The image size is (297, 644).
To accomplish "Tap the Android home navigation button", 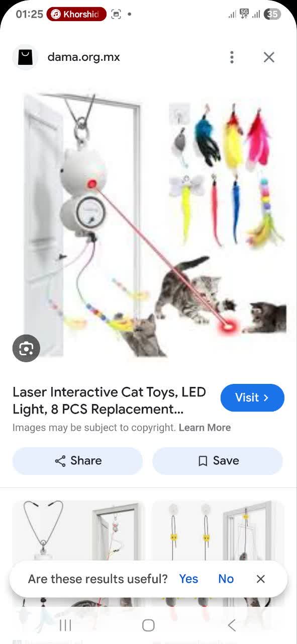I will [x=148, y=625].
